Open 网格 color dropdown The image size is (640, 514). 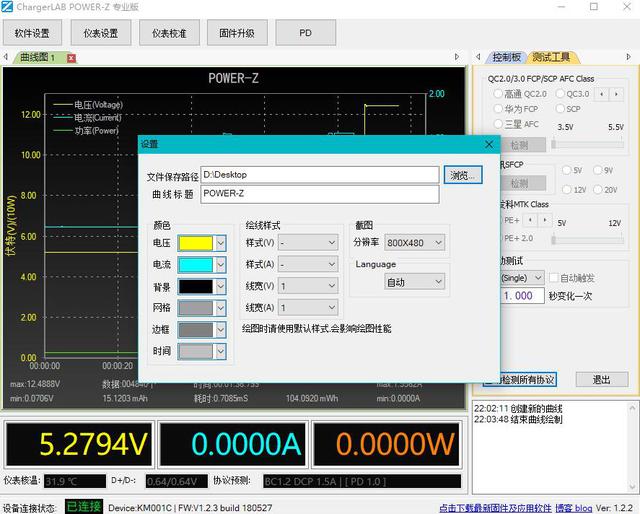pyautogui.click(x=220, y=308)
